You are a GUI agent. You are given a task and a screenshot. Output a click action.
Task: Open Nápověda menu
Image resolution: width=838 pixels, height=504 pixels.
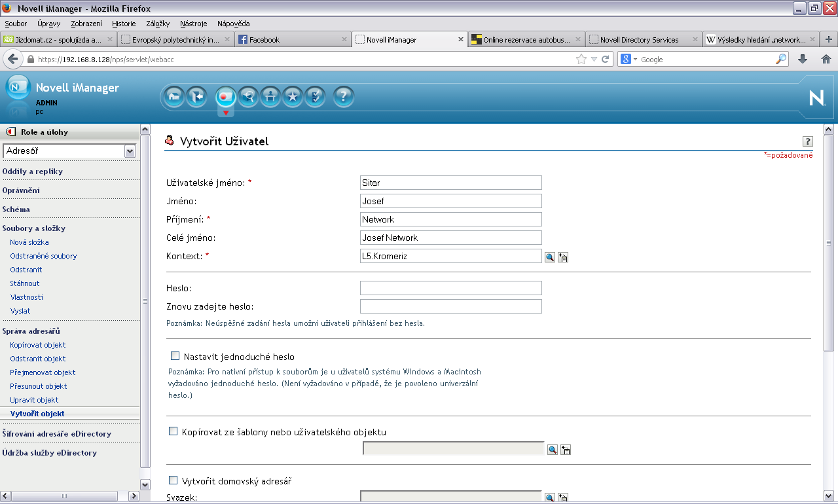pos(233,24)
